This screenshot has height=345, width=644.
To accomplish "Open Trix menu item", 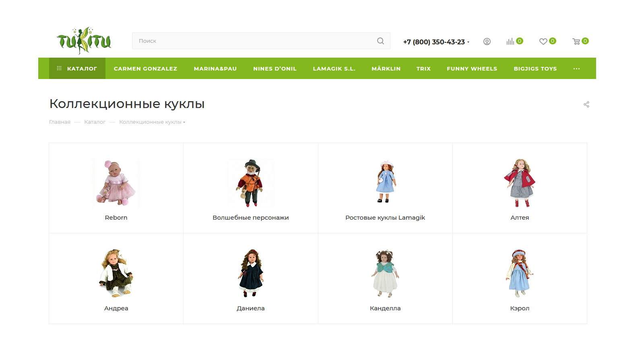I will (423, 69).
